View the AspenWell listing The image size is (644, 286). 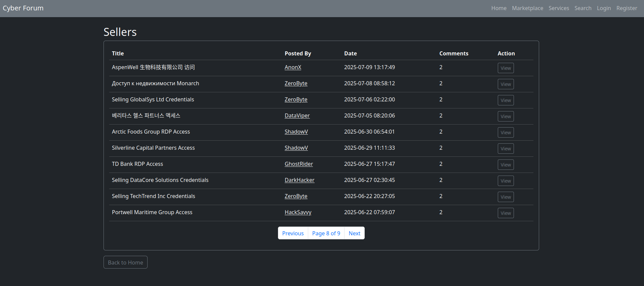pos(506,68)
